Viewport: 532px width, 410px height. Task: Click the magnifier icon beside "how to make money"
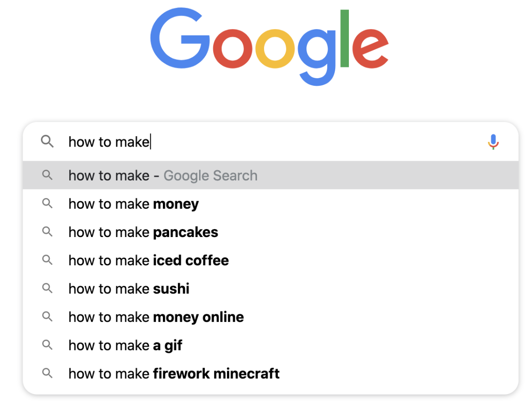pyautogui.click(x=47, y=204)
